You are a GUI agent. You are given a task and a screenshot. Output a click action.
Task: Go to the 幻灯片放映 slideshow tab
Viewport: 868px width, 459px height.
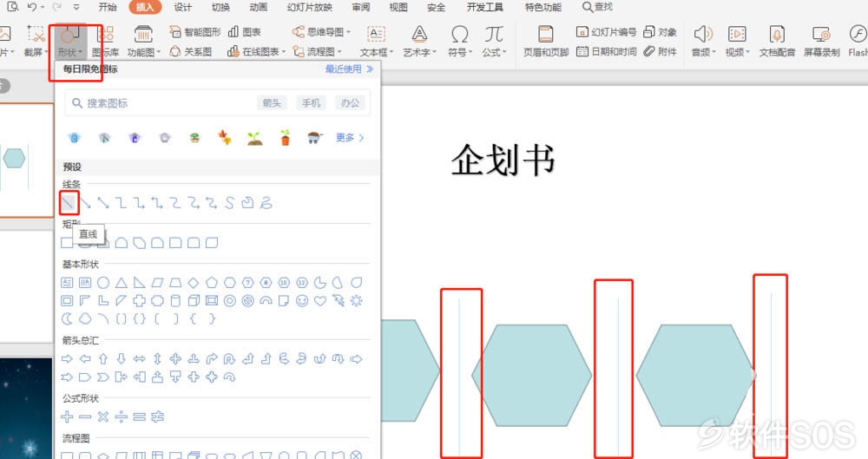click(310, 7)
